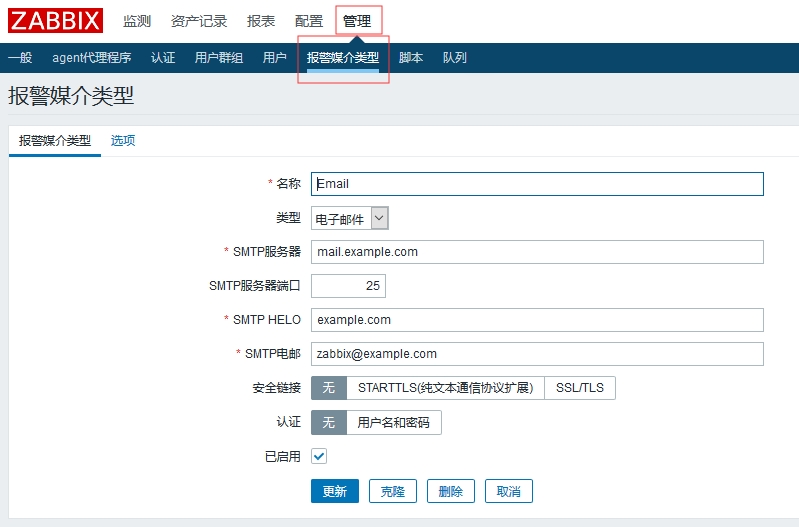Click the SMTP服务器端口 field
Viewport: 799px width, 527px height.
coord(348,286)
